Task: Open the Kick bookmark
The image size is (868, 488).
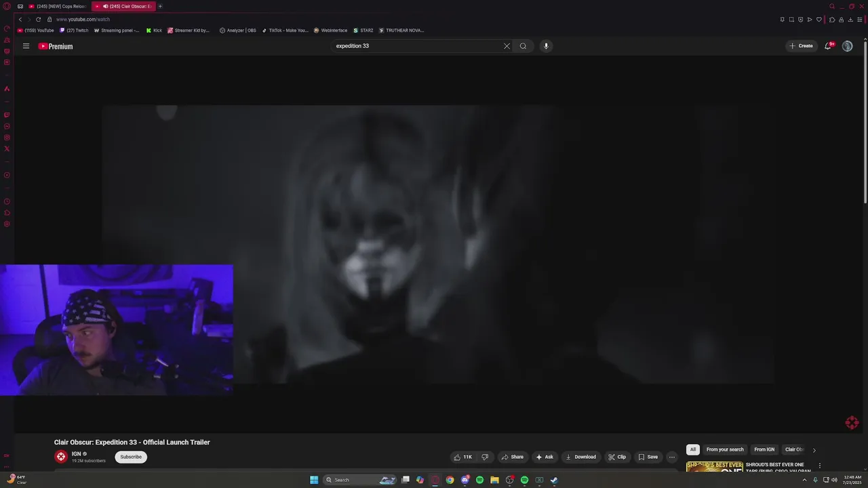Action: tap(154, 30)
